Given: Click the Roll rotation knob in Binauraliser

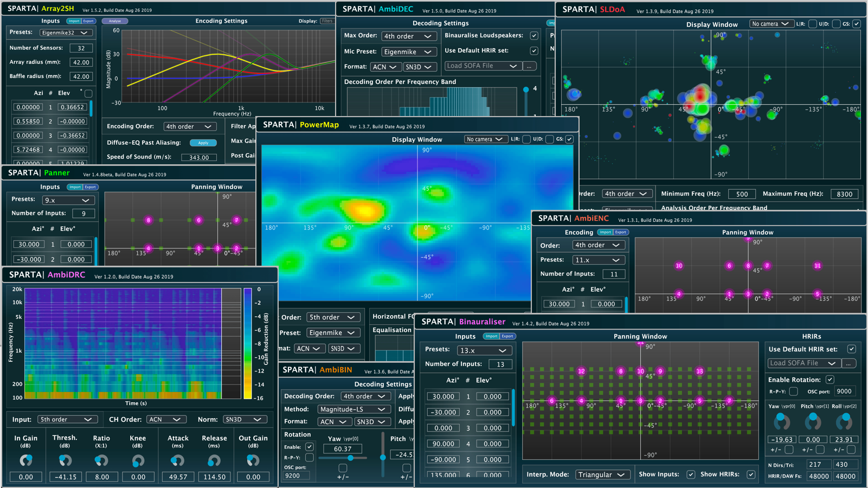Looking at the screenshot, I should click(844, 420).
